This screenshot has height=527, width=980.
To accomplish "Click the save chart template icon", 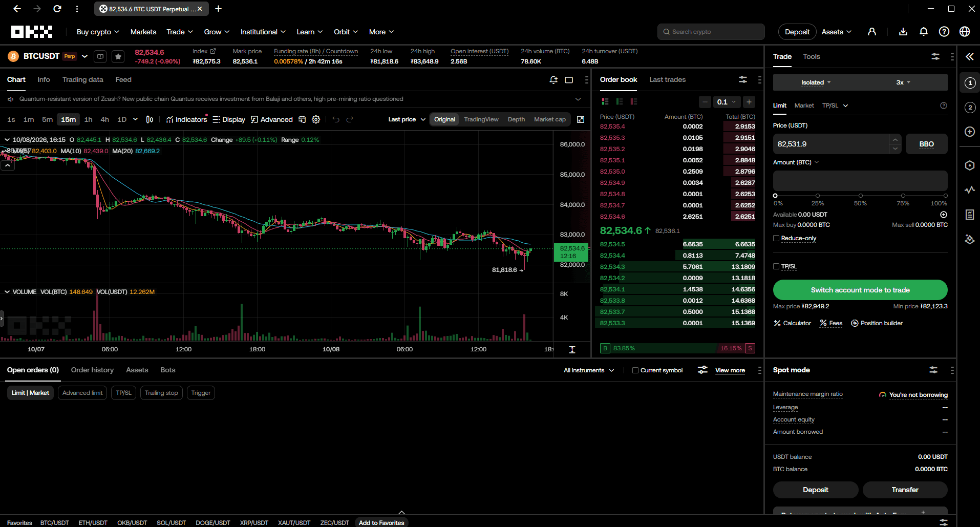I will click(x=302, y=119).
